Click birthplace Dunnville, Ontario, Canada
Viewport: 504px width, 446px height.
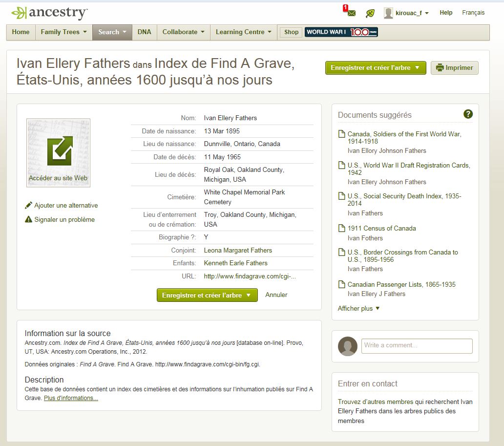click(x=242, y=144)
